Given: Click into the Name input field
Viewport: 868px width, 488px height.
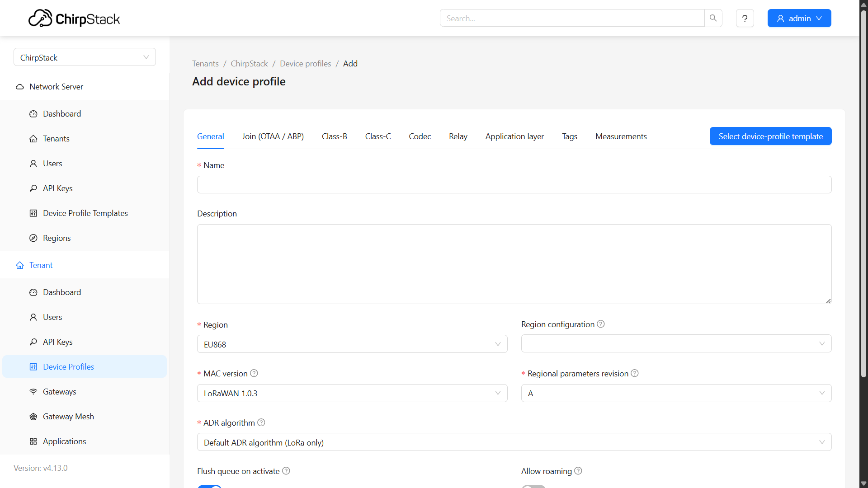Looking at the screenshot, I should coord(514,185).
